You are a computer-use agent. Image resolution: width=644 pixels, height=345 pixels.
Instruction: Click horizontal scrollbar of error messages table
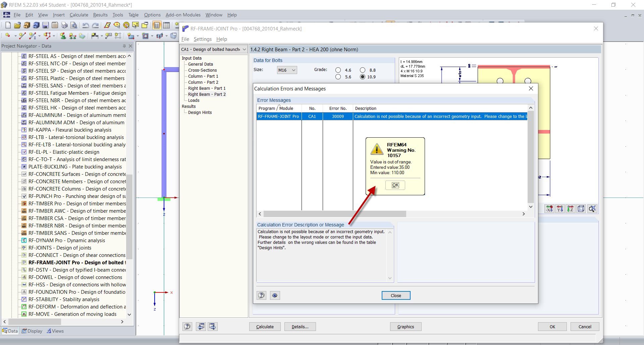335,214
